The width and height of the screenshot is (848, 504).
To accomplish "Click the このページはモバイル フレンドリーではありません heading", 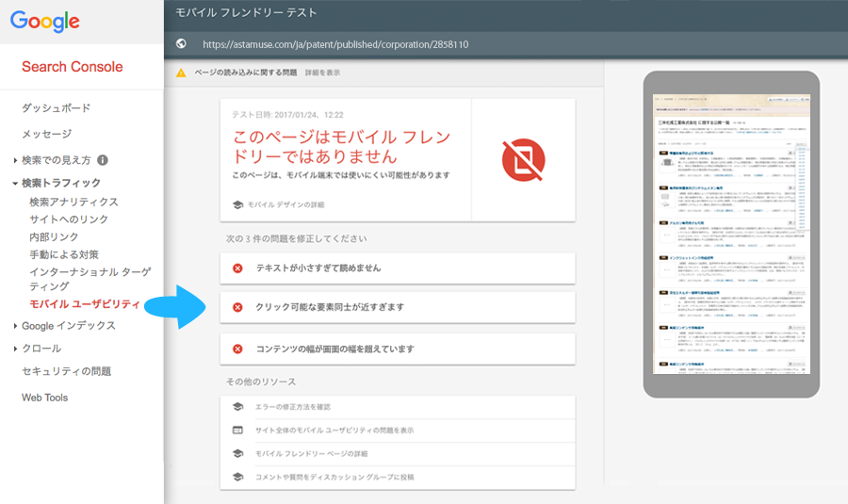I will click(341, 147).
